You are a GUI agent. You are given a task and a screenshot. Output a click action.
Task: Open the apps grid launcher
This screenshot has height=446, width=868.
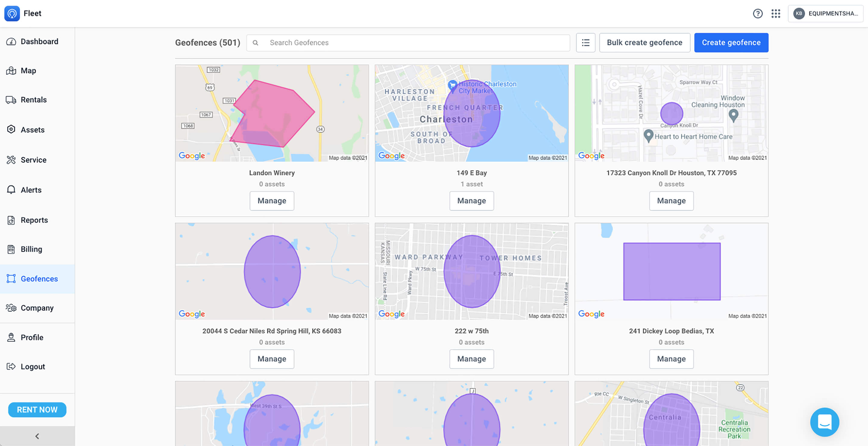[x=776, y=14]
